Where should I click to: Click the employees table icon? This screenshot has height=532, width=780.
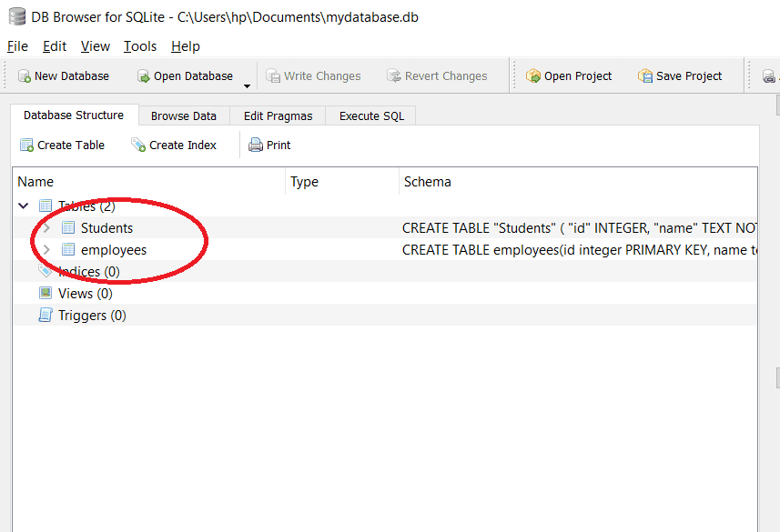(x=68, y=249)
